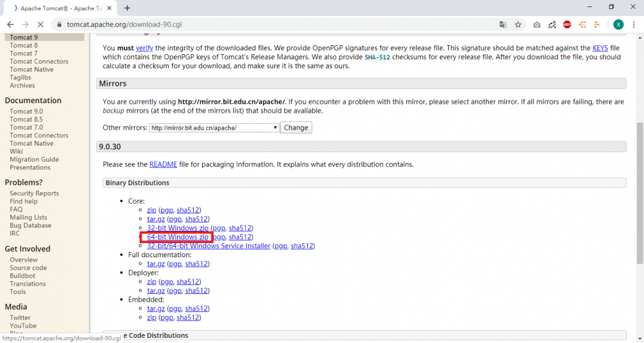The width and height of the screenshot is (644, 343).
Task: Stop page loading with X icon
Action: coord(40,24)
